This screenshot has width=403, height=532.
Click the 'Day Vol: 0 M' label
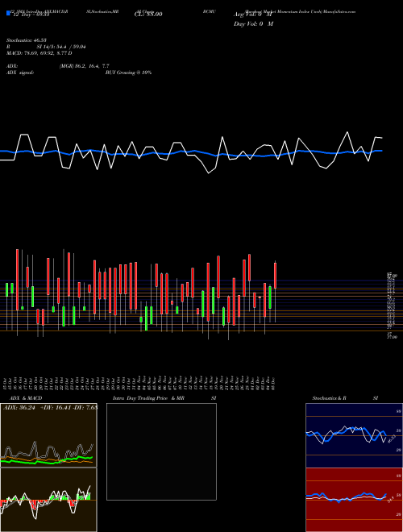[253, 24]
